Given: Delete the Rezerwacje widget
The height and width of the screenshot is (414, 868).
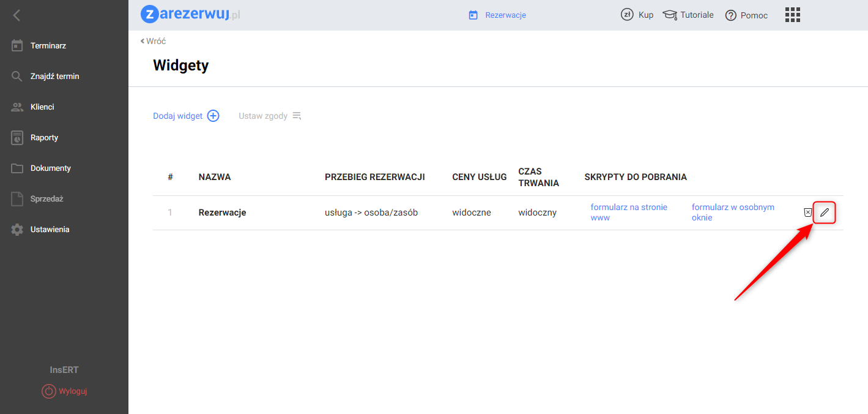Looking at the screenshot, I should [x=807, y=213].
